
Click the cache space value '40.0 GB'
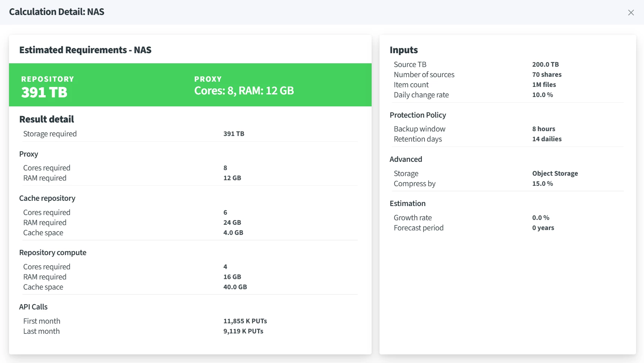pos(235,287)
